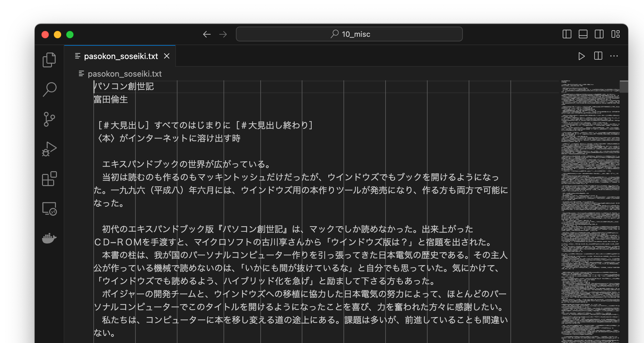
Task: Click the line starting 本書の柱は
Action: pos(305,255)
